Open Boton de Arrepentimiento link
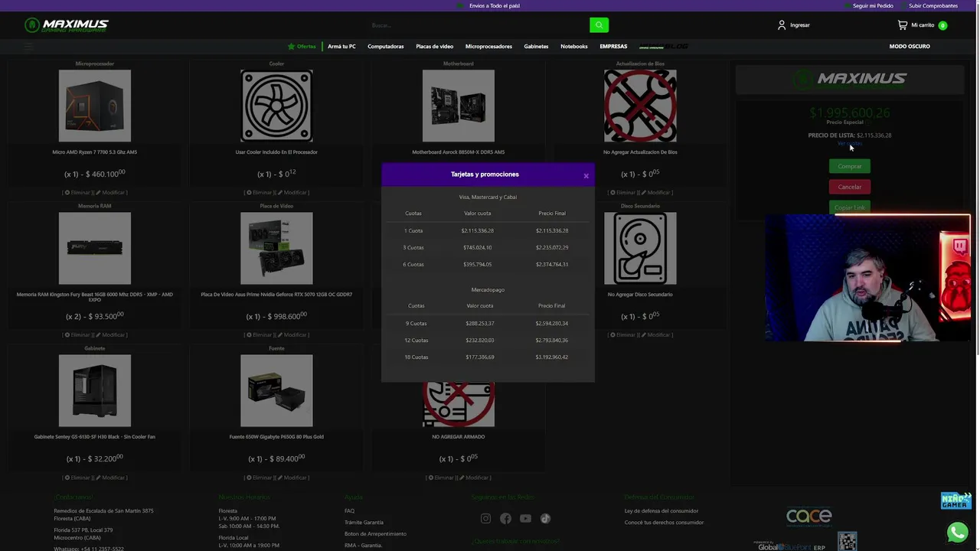Image resolution: width=980 pixels, height=551 pixels. [375, 534]
